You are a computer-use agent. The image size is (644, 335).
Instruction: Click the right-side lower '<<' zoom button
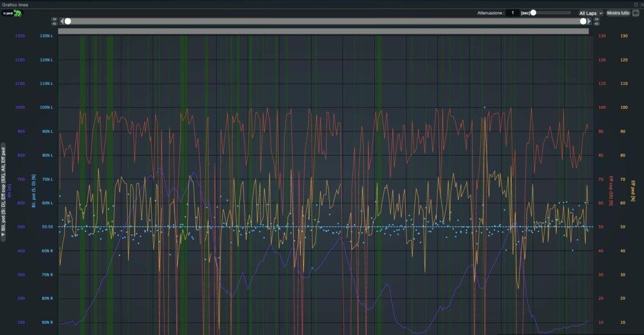click(597, 24)
